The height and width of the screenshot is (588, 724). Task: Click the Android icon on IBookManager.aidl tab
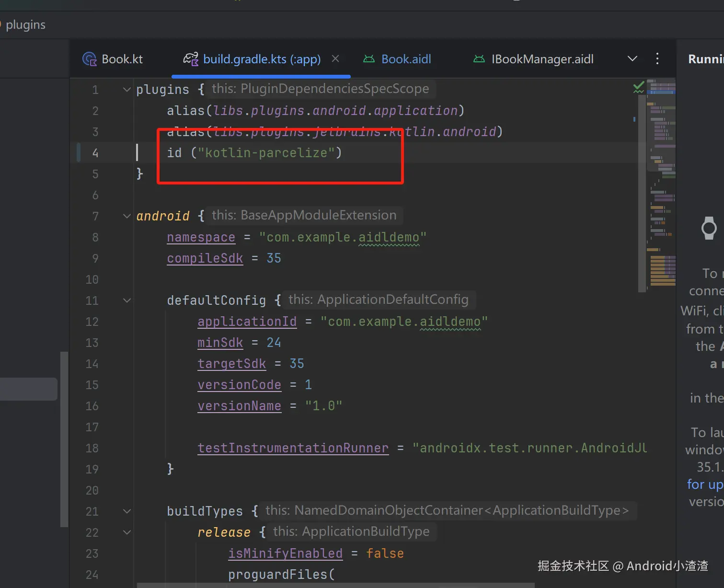pos(479,59)
